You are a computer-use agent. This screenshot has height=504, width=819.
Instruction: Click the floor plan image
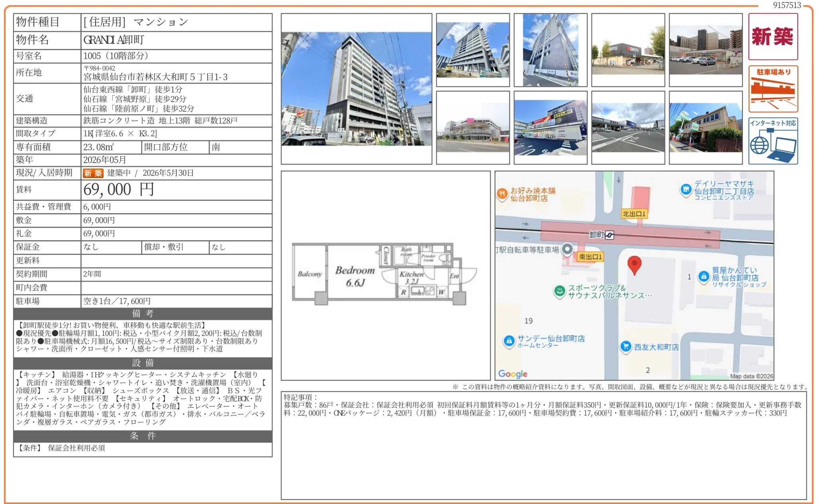click(x=385, y=274)
